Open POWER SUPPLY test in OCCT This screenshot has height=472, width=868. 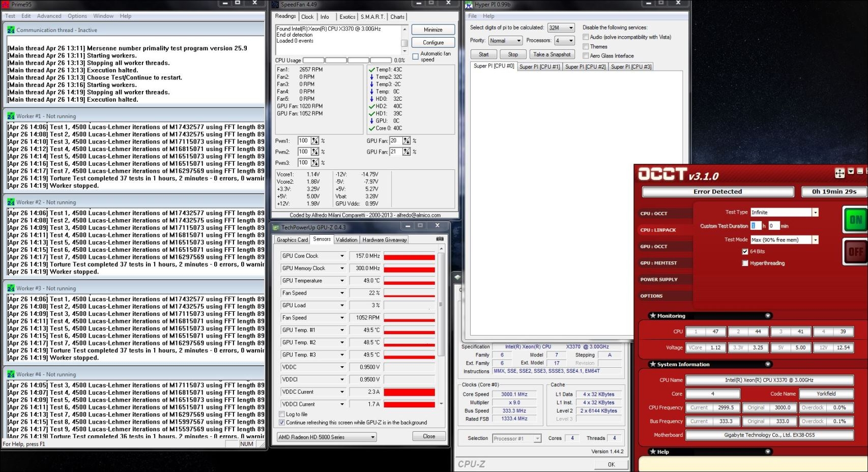(x=659, y=279)
